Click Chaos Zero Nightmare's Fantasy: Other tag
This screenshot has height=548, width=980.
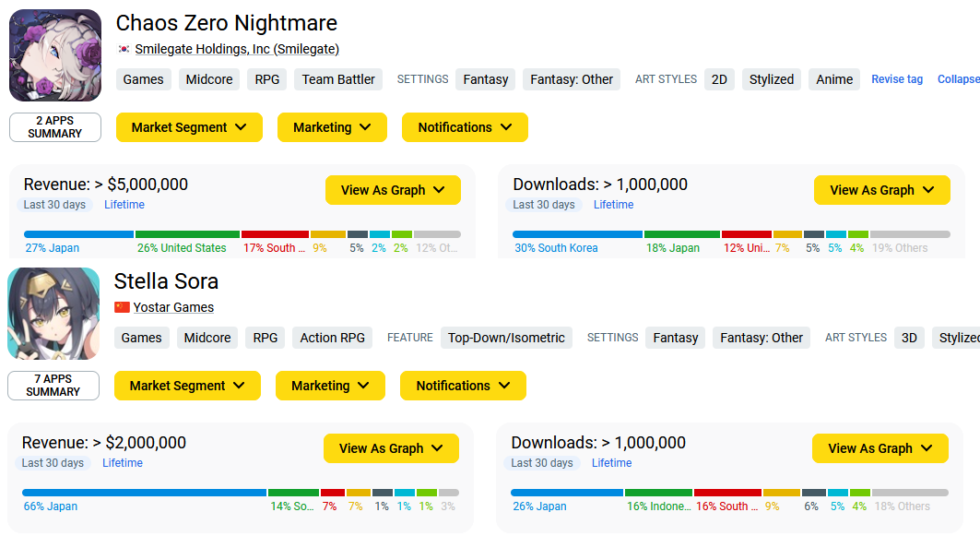pyautogui.click(x=572, y=79)
